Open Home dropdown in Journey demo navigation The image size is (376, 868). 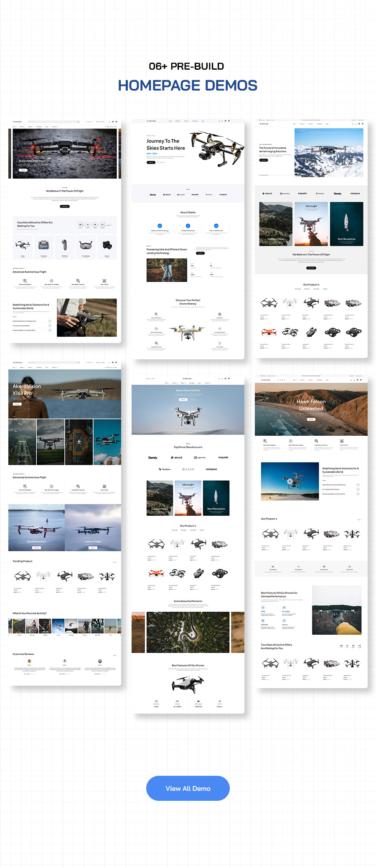[x=170, y=121]
